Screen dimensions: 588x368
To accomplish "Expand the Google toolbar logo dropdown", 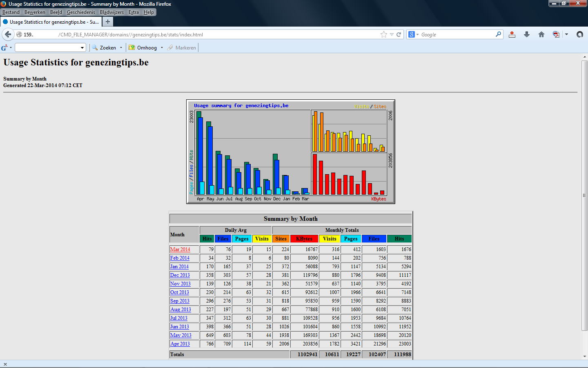I will point(11,48).
